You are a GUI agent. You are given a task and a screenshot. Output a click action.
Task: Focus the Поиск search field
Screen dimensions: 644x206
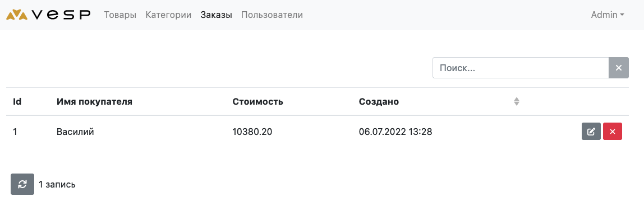click(521, 68)
